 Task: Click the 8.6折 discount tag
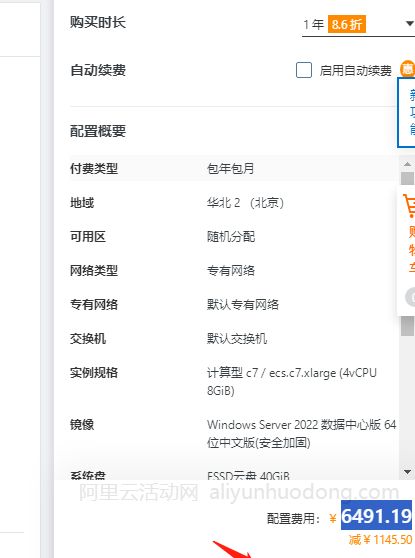(347, 25)
